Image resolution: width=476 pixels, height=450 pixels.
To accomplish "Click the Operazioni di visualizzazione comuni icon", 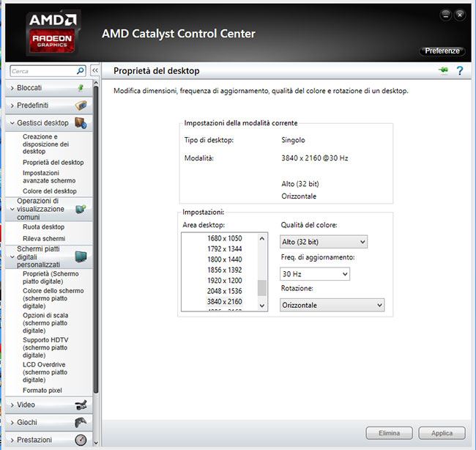I will 81,209.
